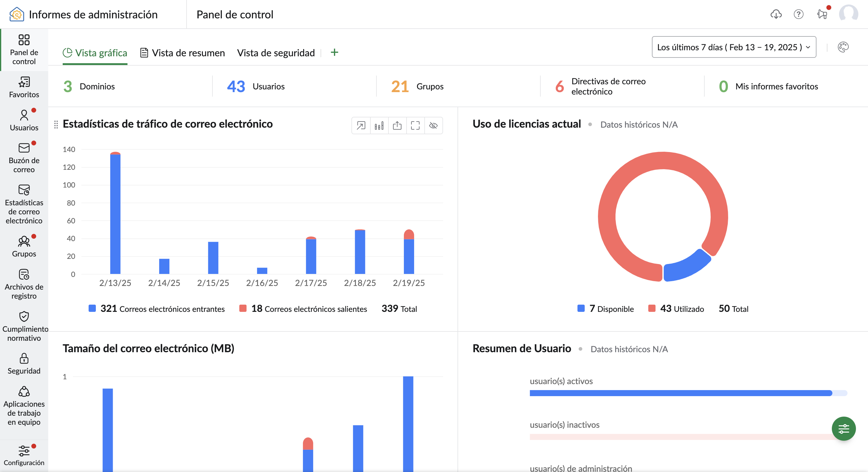Hide the email traffic statistics widget
Viewport: 868px width, 472px height.
(x=433, y=126)
